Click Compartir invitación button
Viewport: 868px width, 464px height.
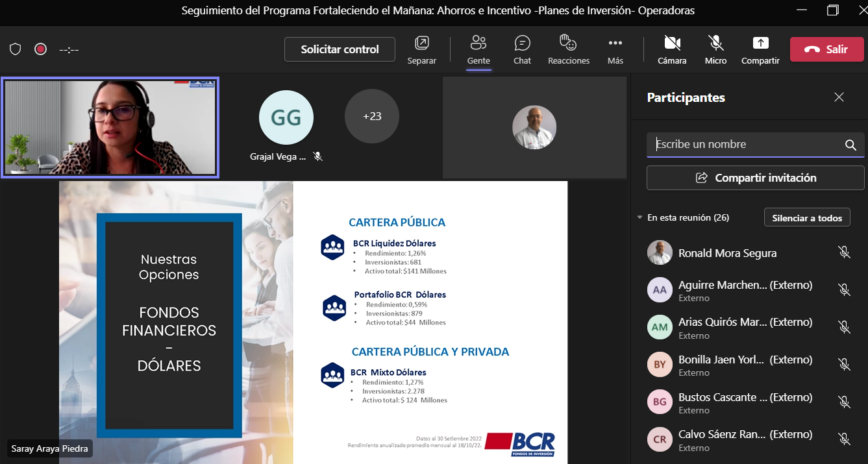(755, 178)
